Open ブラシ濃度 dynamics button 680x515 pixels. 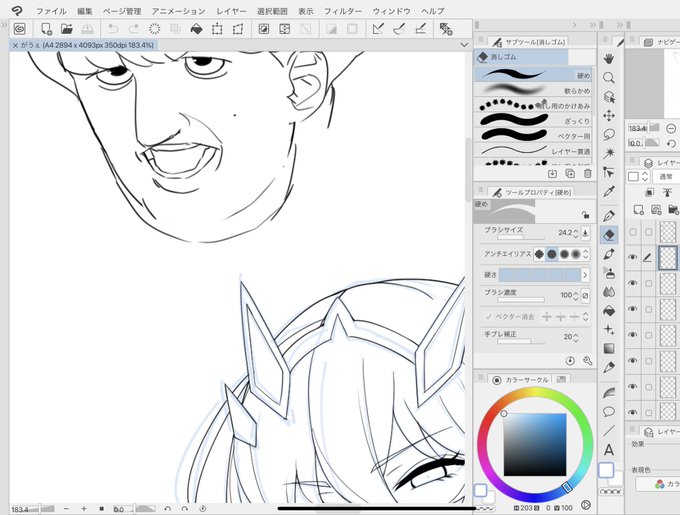585,295
